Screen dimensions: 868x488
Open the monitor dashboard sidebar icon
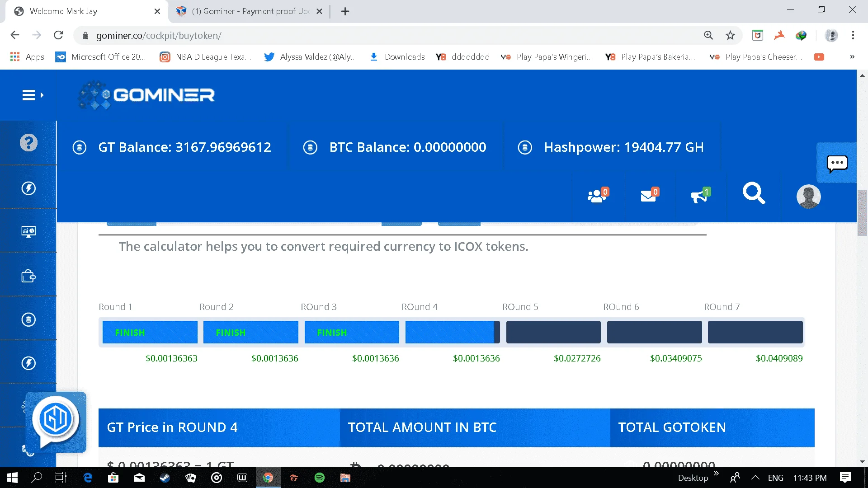[x=28, y=232]
